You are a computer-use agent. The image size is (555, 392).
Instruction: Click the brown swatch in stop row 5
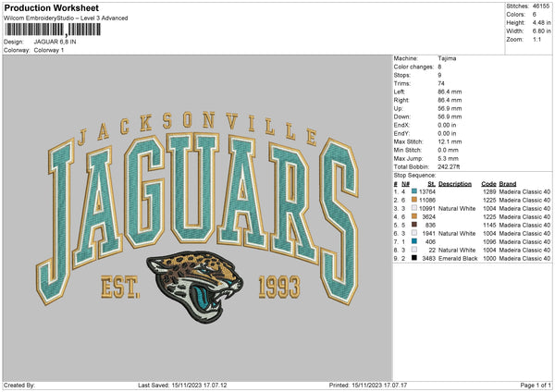pos(414,225)
